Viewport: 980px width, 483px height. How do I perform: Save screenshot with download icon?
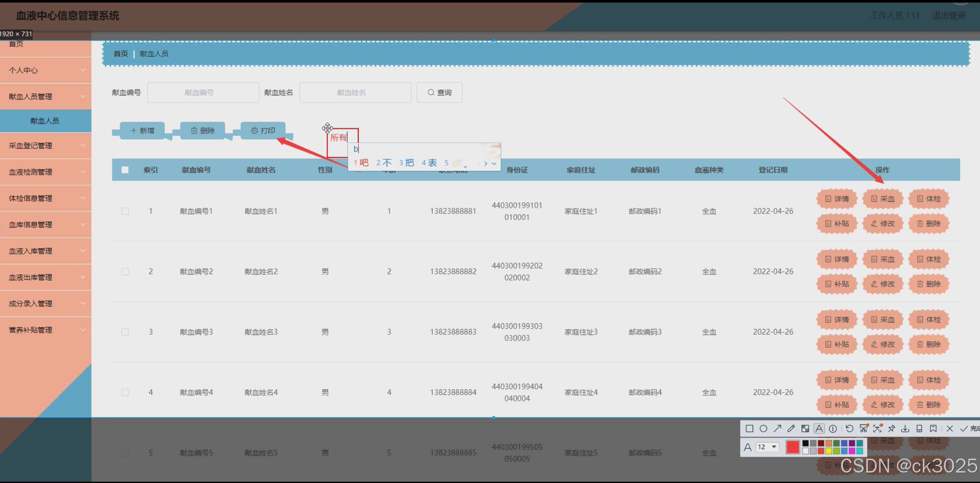[x=905, y=429]
